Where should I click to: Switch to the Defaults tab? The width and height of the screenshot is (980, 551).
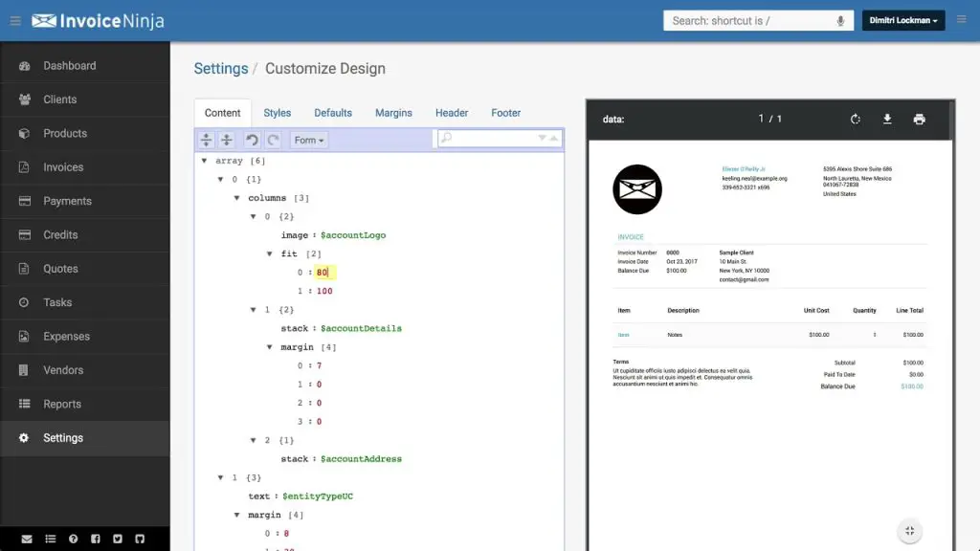coord(333,113)
